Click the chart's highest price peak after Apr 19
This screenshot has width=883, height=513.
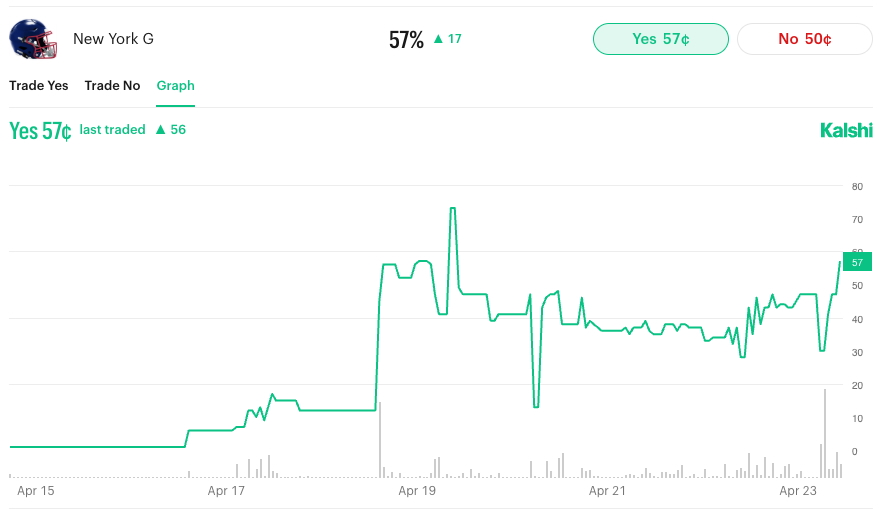[453, 209]
